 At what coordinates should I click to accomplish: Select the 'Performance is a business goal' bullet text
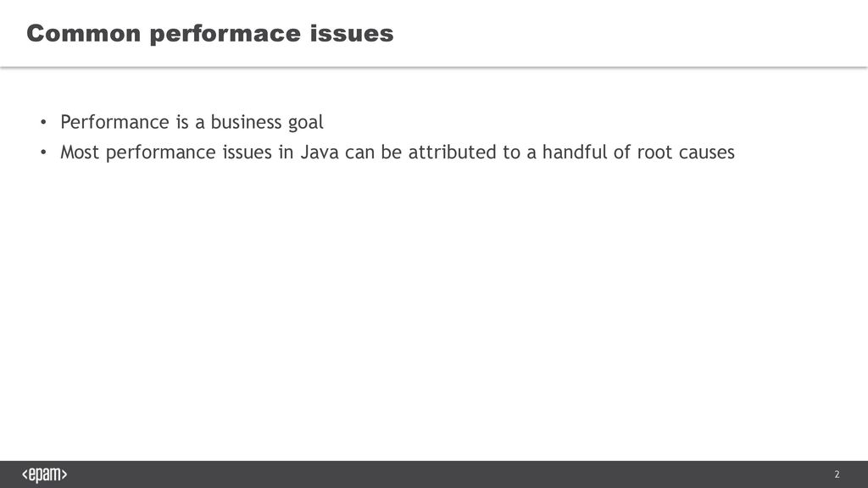point(192,122)
